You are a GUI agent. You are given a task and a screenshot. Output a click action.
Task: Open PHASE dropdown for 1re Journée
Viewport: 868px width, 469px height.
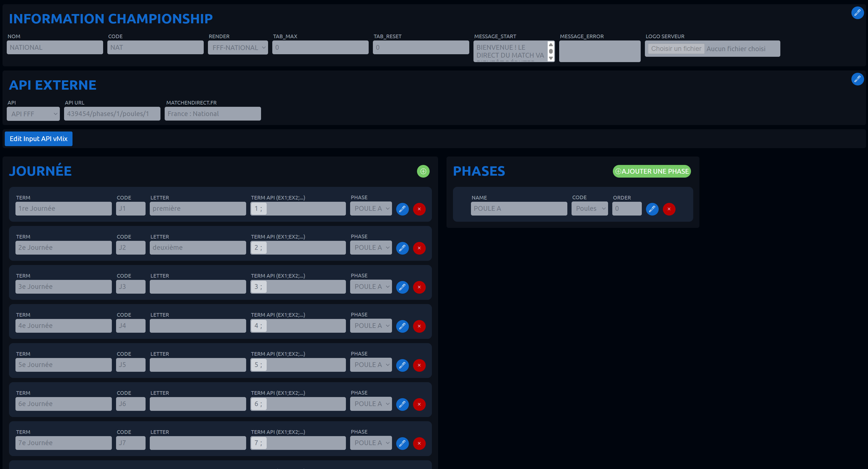(371, 209)
